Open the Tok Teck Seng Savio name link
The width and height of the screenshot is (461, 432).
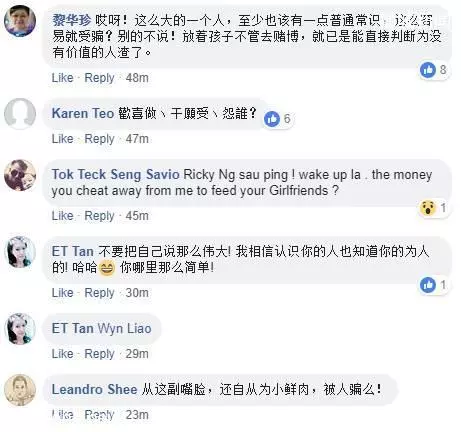click(116, 175)
